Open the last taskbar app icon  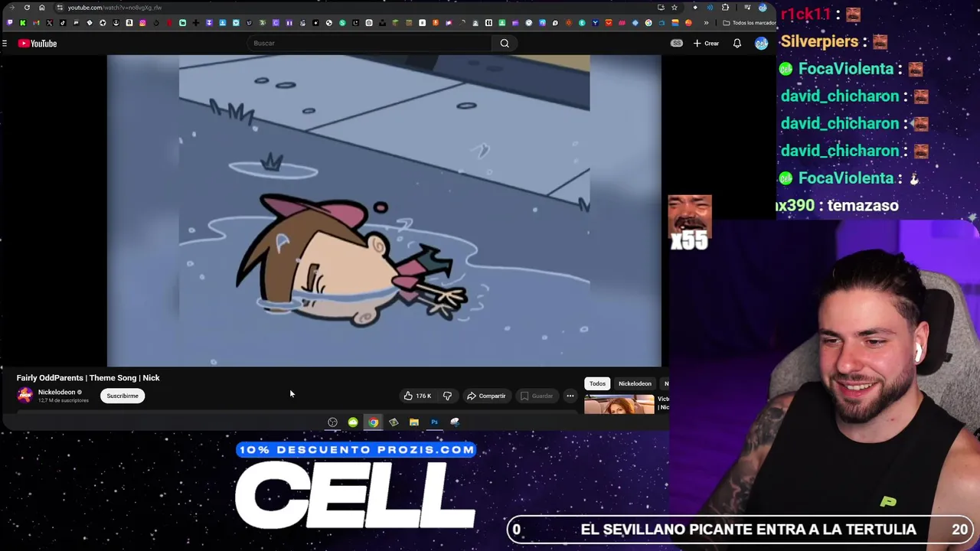coord(455,422)
